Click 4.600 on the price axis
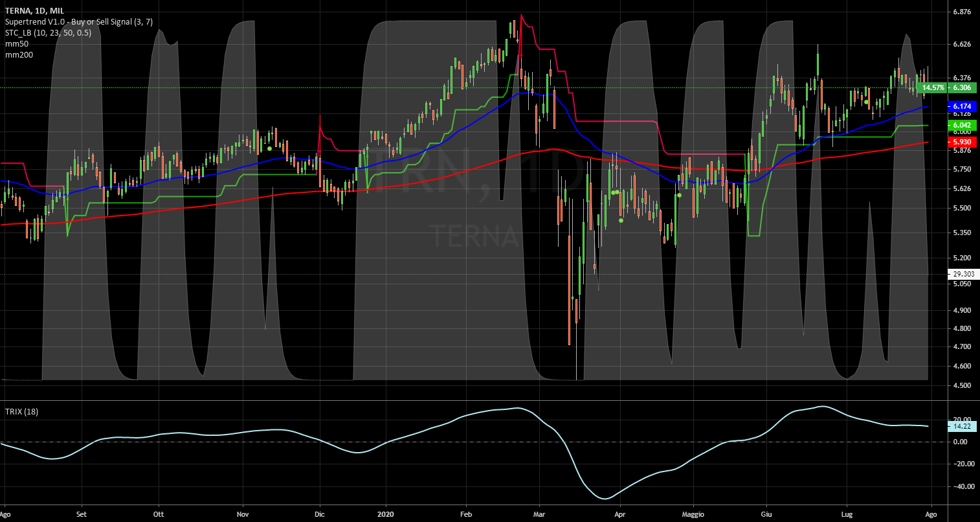 click(x=961, y=366)
